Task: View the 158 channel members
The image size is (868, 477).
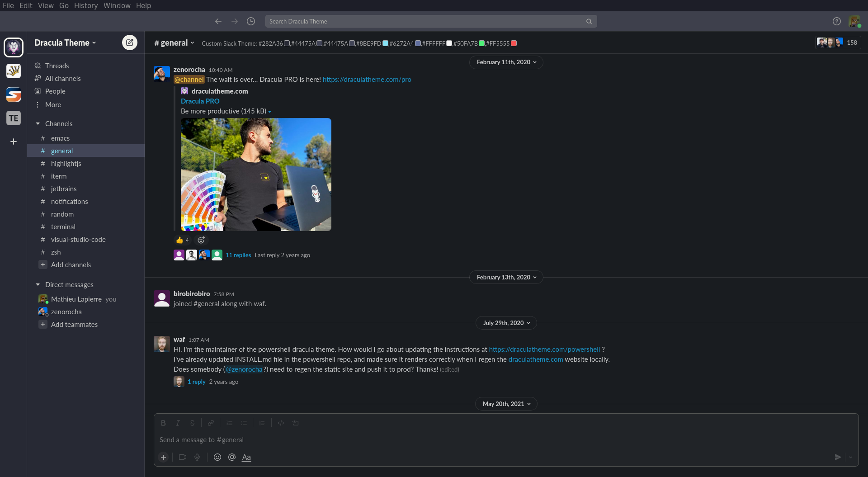Action: 838,43
